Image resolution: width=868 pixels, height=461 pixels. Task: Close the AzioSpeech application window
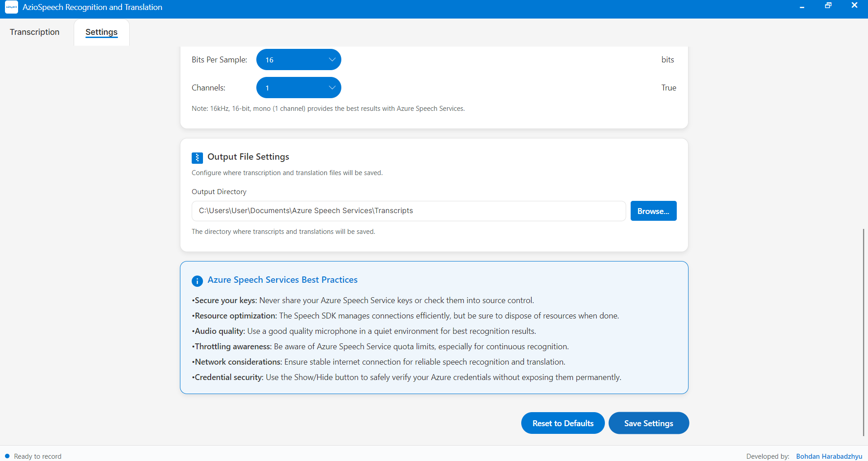tap(854, 6)
